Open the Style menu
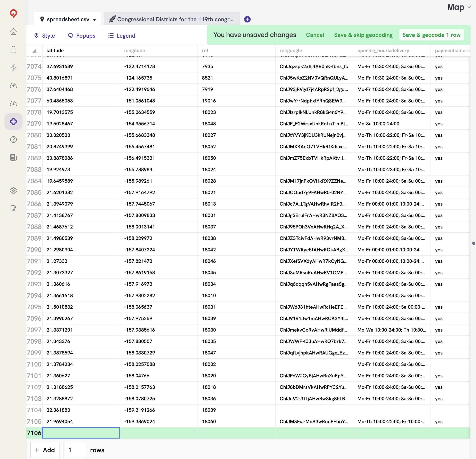The image size is (476, 459). [x=45, y=35]
